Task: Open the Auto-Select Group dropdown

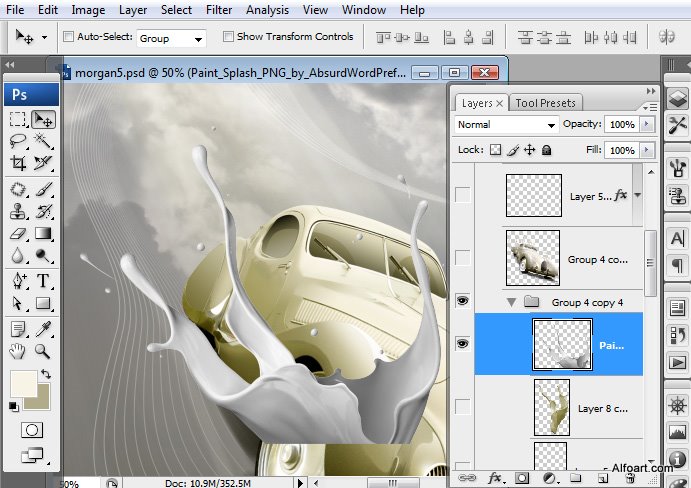Action: (171, 38)
